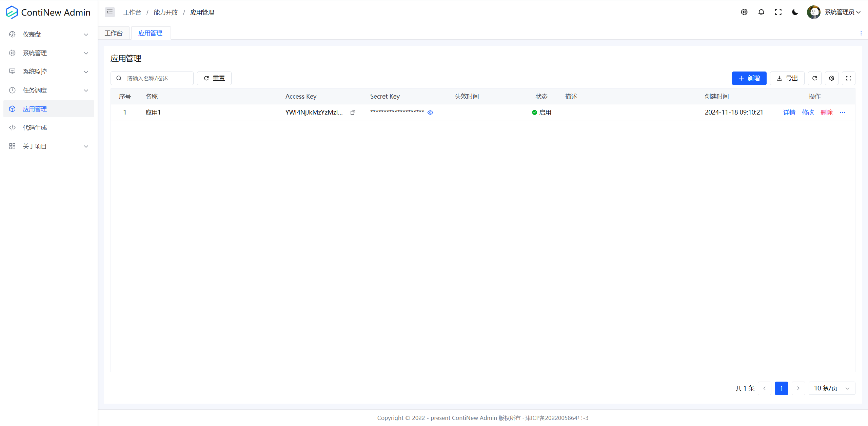Open the 10 条/页 page size dropdown
Image resolution: width=868 pixels, height=426 pixels.
click(x=831, y=388)
